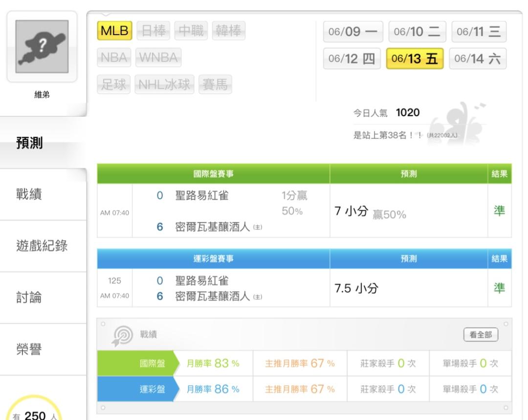Open the 戰績 sidebar section
Screen dimensions: 528x420
pos(43,194)
